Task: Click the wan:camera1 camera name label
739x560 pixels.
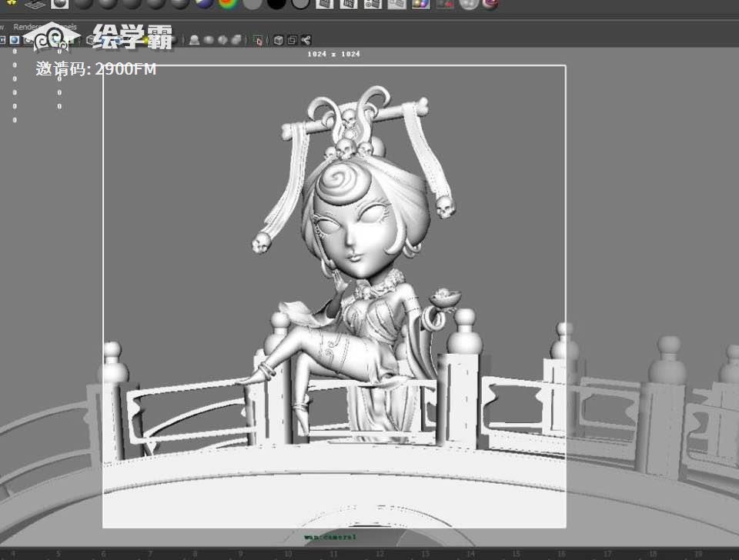Action: coord(330,537)
